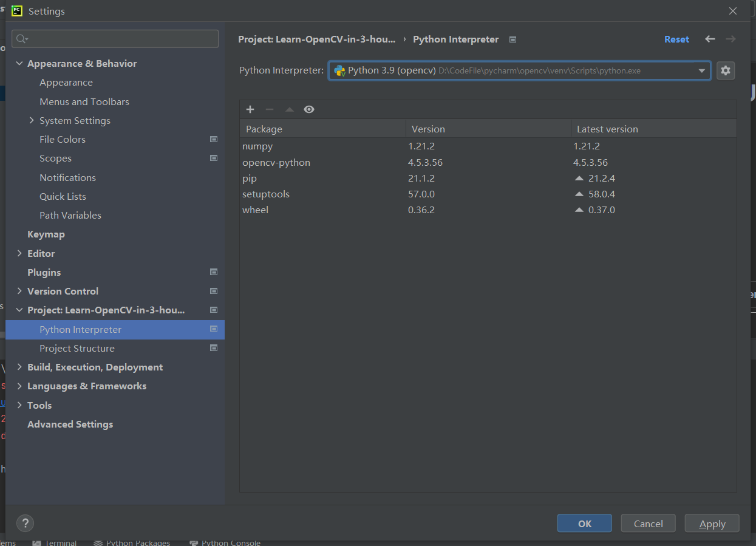756x546 pixels.
Task: Click the upgrade arrow beside wheel 0.37.0
Action: (579, 210)
